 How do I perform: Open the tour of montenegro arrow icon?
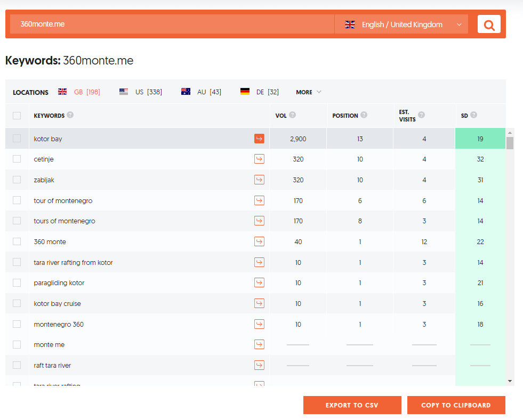pos(259,200)
